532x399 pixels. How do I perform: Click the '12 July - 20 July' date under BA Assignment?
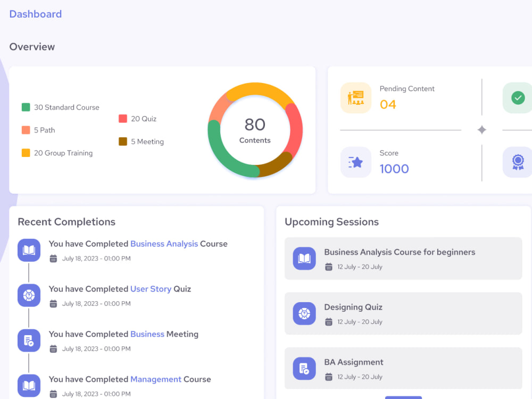coord(360,377)
